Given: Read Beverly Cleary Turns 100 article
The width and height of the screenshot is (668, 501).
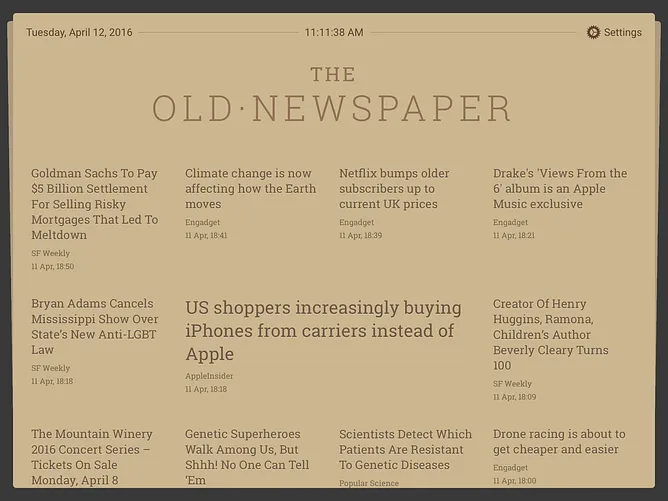Looking at the screenshot, I should 550,334.
